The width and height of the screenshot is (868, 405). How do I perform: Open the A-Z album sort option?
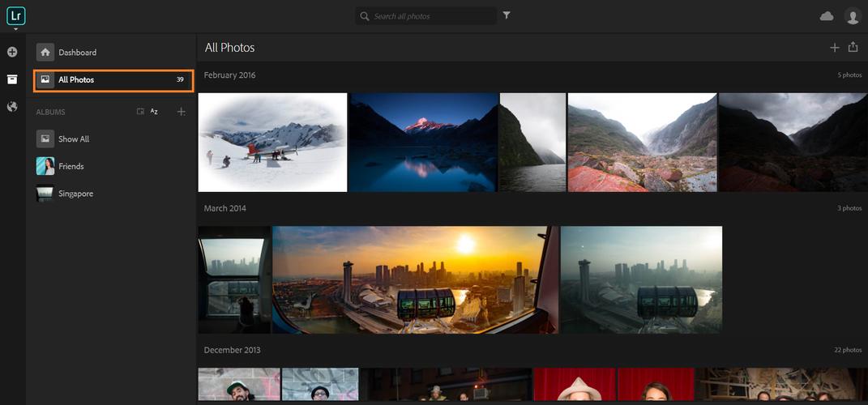pyautogui.click(x=154, y=112)
